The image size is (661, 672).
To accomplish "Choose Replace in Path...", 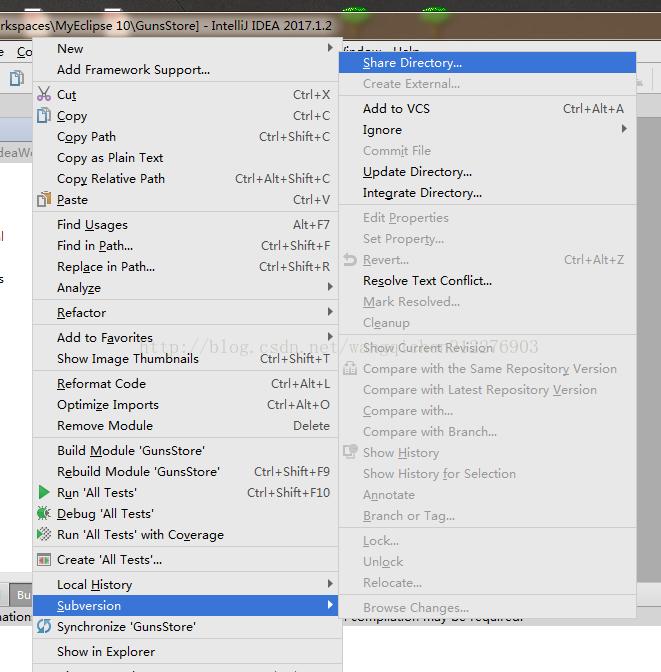I will coord(185,266).
